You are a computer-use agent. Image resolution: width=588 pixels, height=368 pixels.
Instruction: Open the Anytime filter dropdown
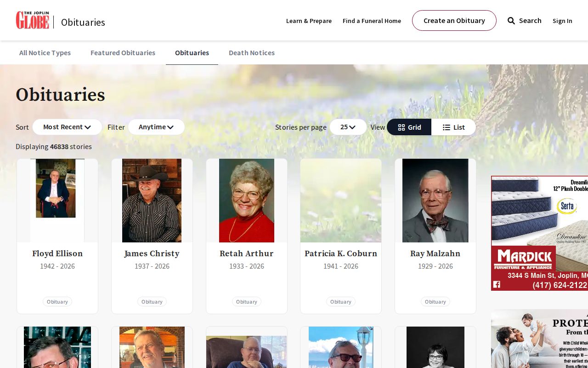[x=156, y=127]
